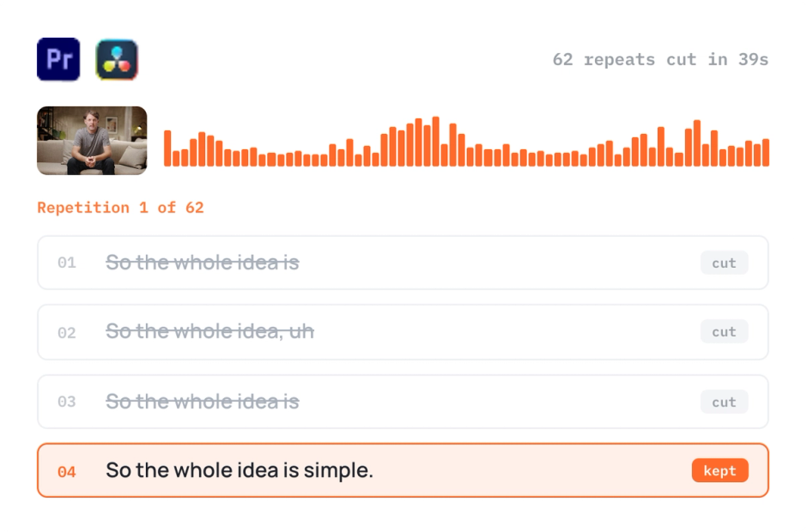This screenshot has width=807, height=532.
Task: Click the Adobe Premiere Pro icon
Action: [x=58, y=59]
